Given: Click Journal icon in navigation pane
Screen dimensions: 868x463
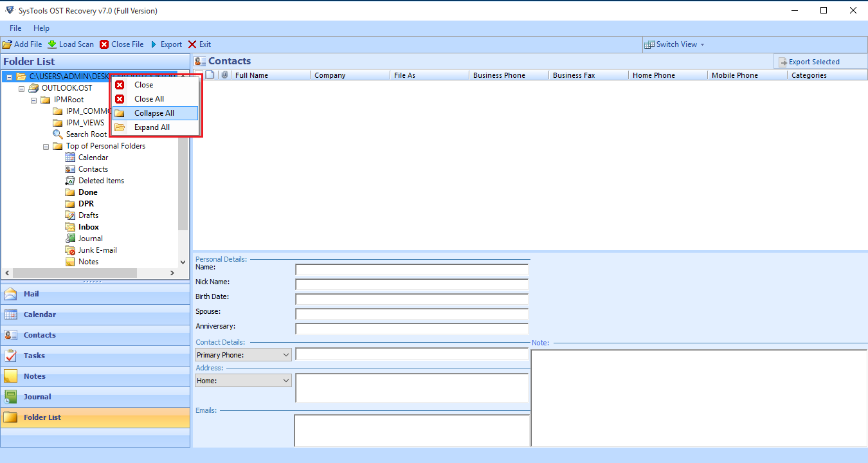Looking at the screenshot, I should pos(10,397).
